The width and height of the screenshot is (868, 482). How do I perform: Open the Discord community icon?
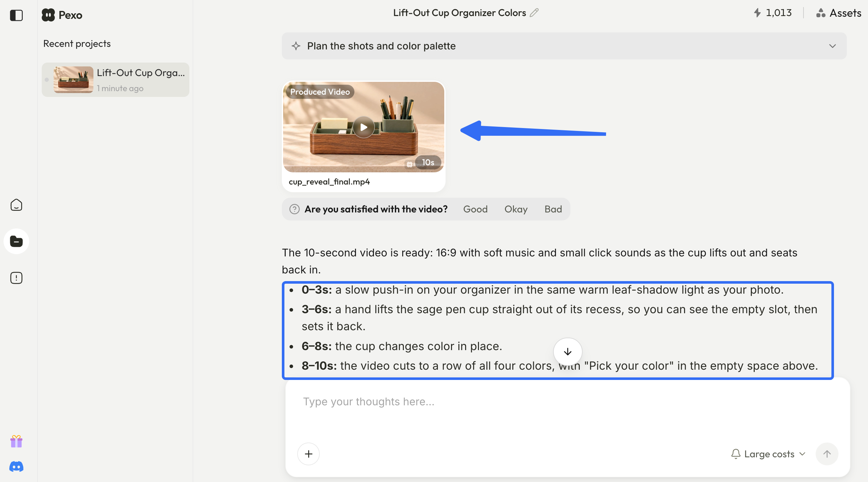16,467
